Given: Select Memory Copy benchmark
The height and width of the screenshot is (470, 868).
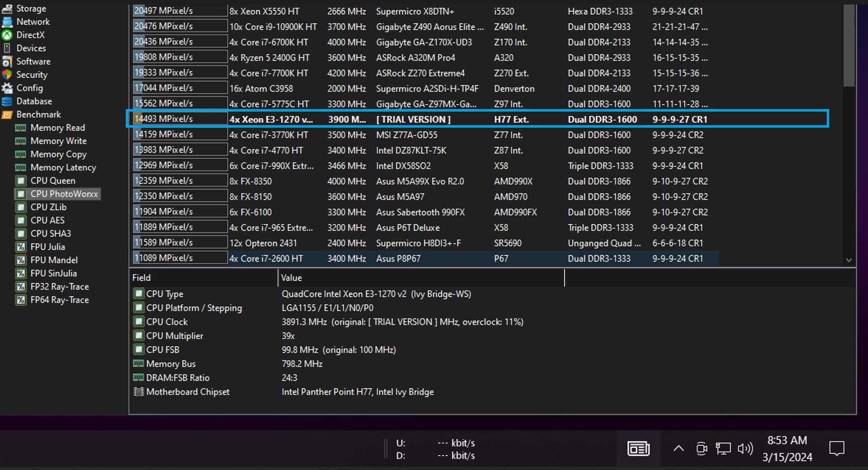Looking at the screenshot, I should pos(58,154).
